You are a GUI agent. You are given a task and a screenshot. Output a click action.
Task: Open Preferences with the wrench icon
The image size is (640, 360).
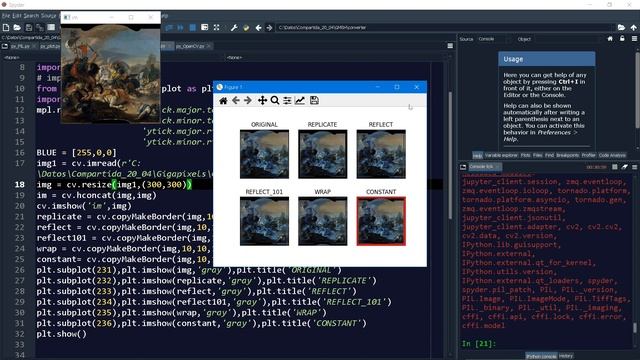click(234, 27)
